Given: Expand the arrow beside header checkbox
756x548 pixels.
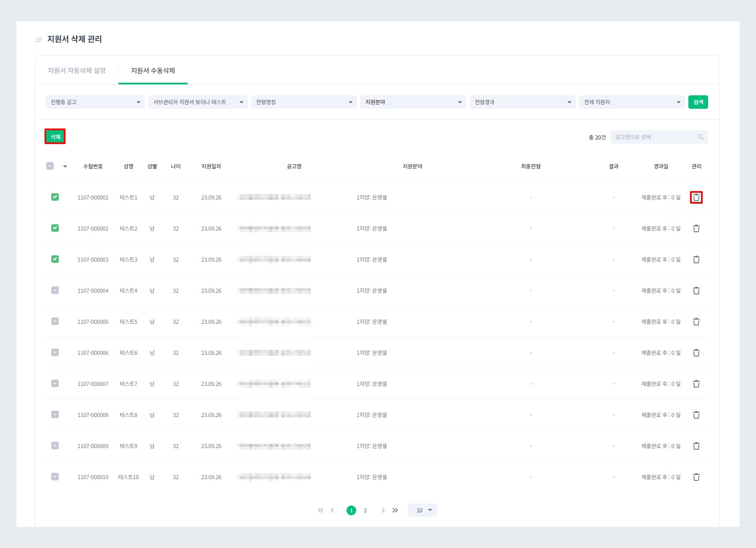Looking at the screenshot, I should [x=65, y=166].
